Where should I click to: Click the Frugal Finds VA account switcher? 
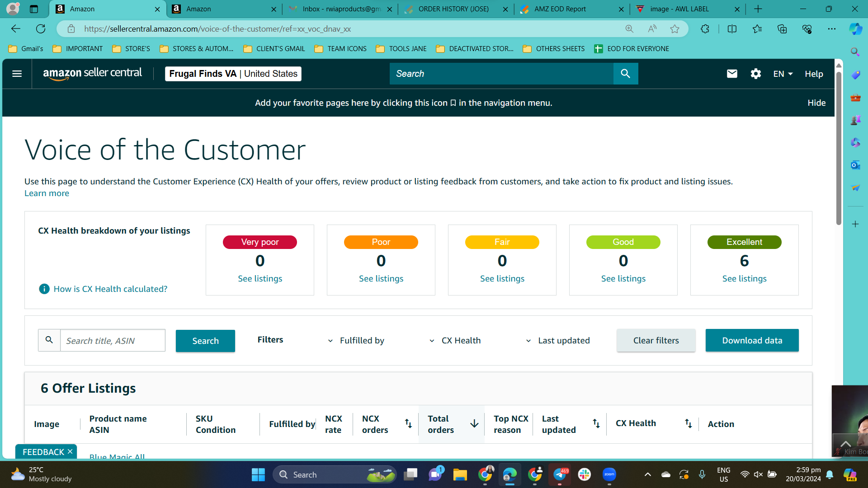click(233, 74)
